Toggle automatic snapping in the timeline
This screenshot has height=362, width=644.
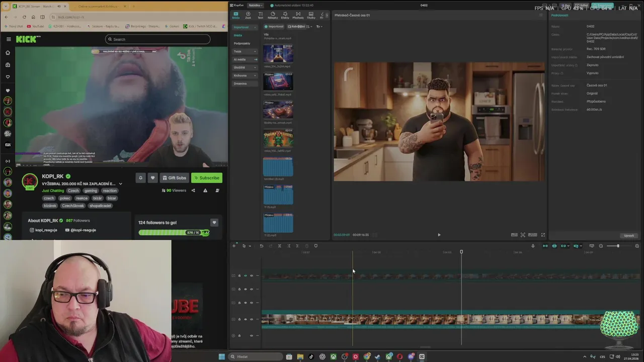click(x=554, y=246)
